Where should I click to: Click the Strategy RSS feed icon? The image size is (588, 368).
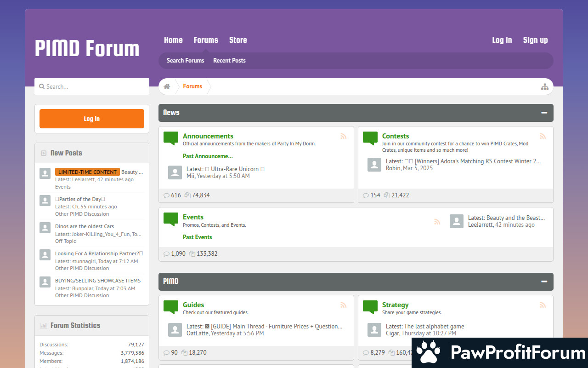pos(543,305)
